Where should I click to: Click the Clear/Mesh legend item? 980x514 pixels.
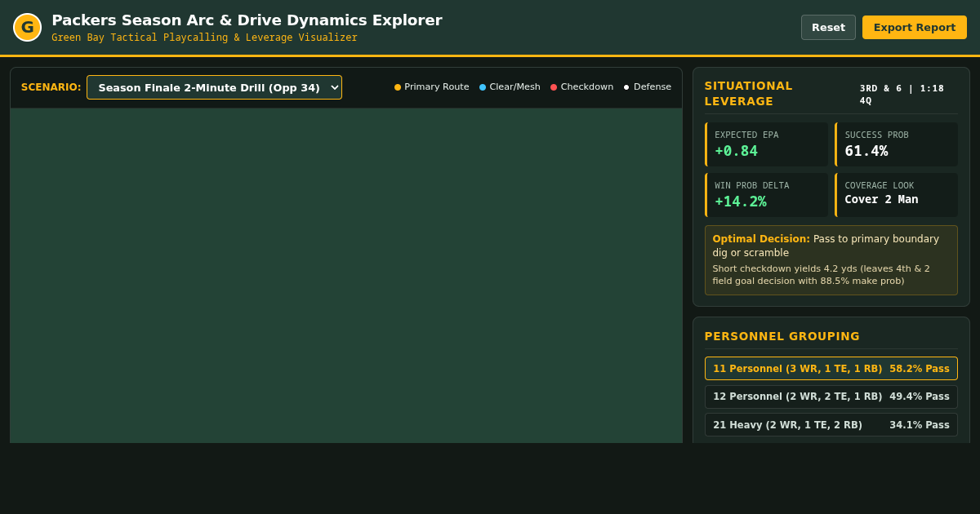pos(510,86)
